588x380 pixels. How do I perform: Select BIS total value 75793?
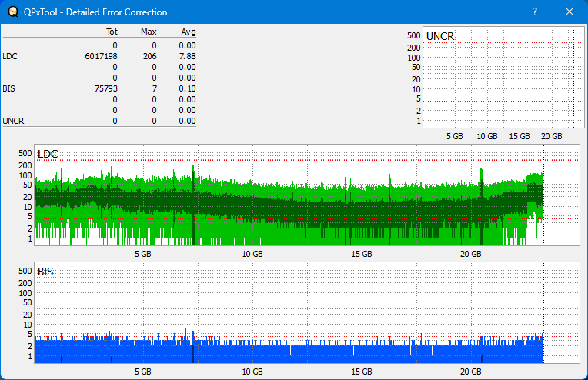[105, 88]
